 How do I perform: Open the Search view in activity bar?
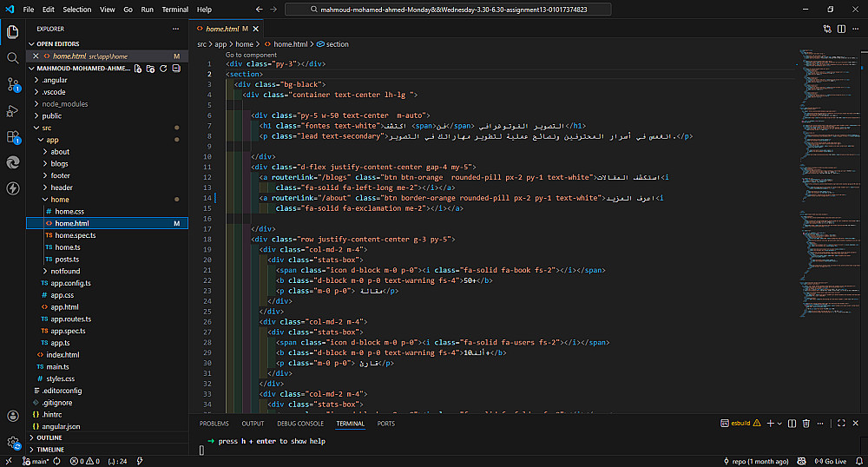click(x=13, y=58)
